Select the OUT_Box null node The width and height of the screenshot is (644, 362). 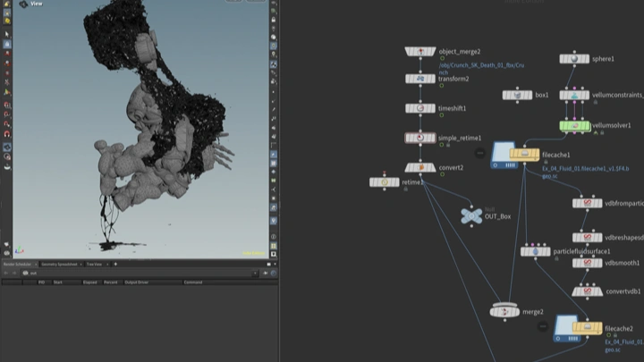point(471,216)
